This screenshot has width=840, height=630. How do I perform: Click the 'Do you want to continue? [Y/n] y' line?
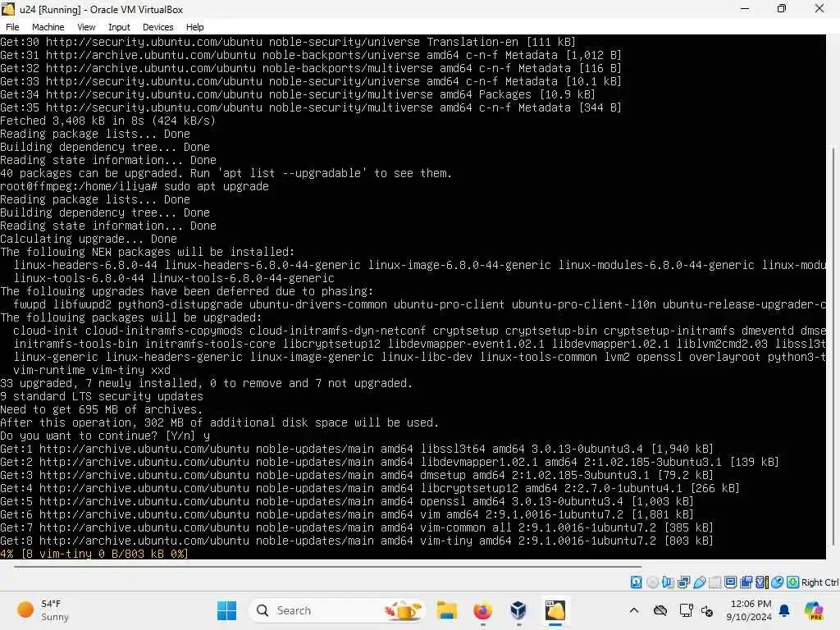pos(105,436)
